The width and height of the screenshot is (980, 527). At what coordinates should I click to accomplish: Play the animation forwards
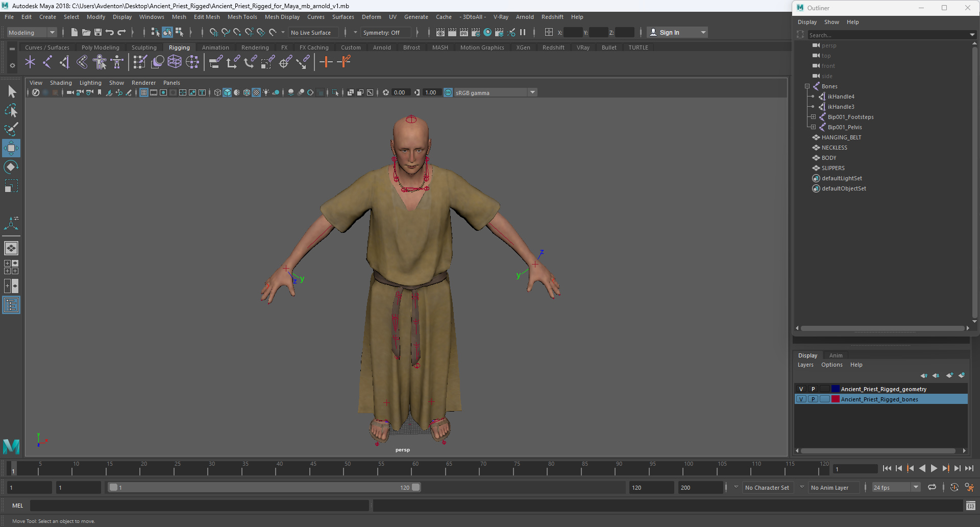coord(934,468)
